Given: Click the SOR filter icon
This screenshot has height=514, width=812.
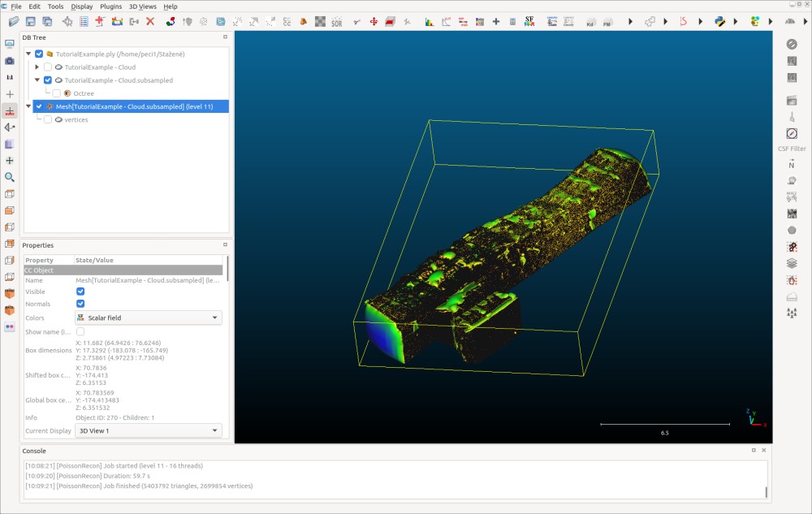Looking at the screenshot, I should coord(337,22).
